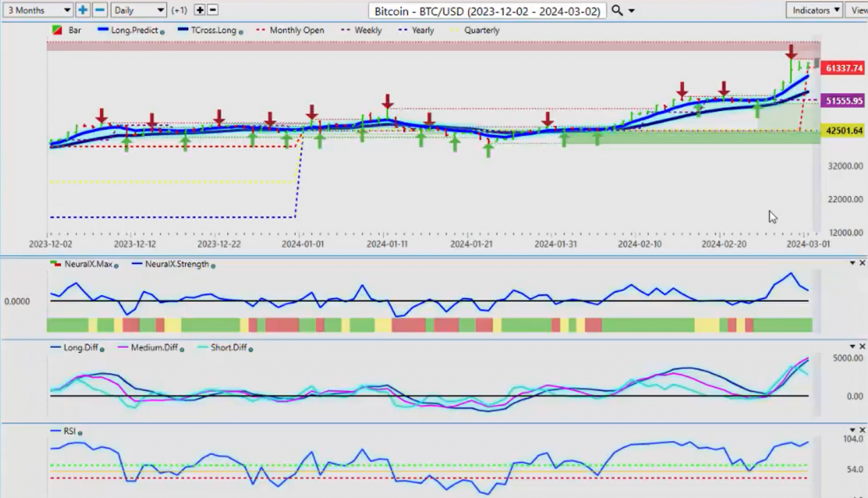Click the magnifier search icon
868x498 pixels.
click(617, 10)
